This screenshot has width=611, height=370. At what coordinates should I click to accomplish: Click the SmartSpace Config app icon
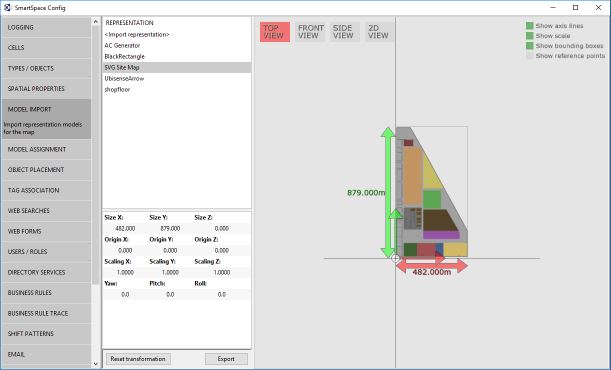(x=7, y=7)
